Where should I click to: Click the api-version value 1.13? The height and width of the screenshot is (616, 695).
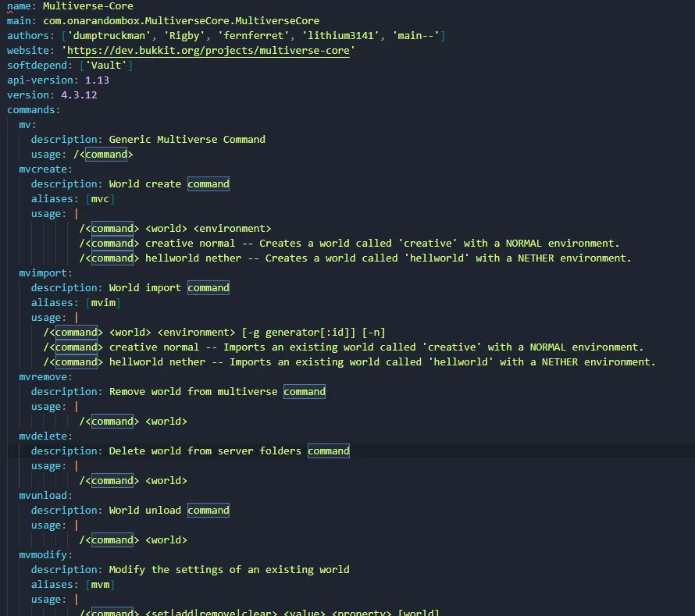(x=97, y=80)
